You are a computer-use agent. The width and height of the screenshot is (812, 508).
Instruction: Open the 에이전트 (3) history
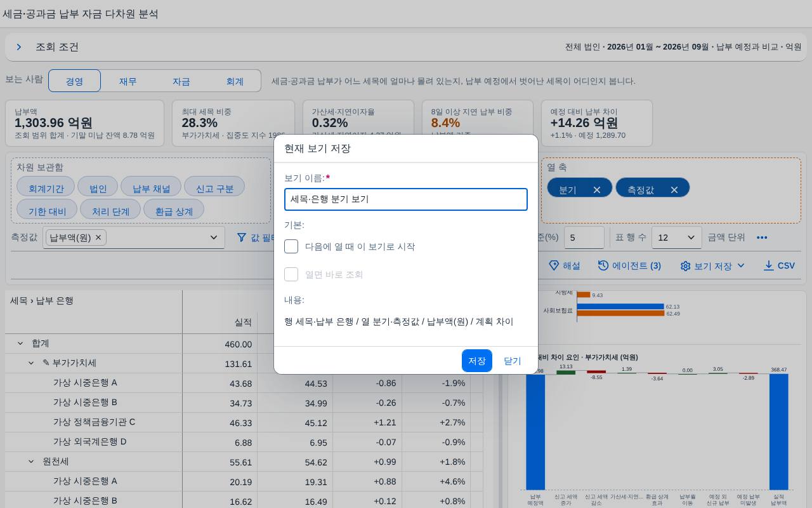[629, 265]
